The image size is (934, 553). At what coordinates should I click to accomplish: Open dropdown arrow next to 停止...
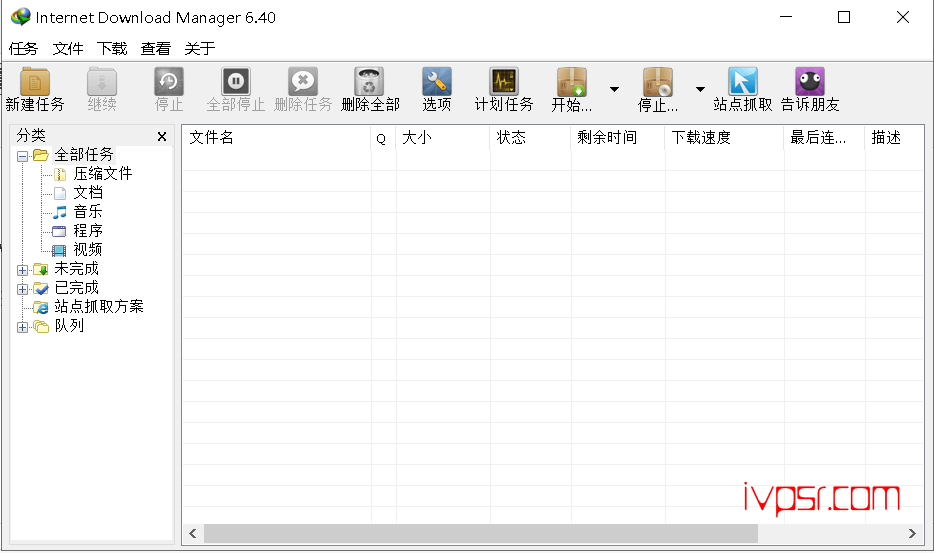(x=700, y=89)
